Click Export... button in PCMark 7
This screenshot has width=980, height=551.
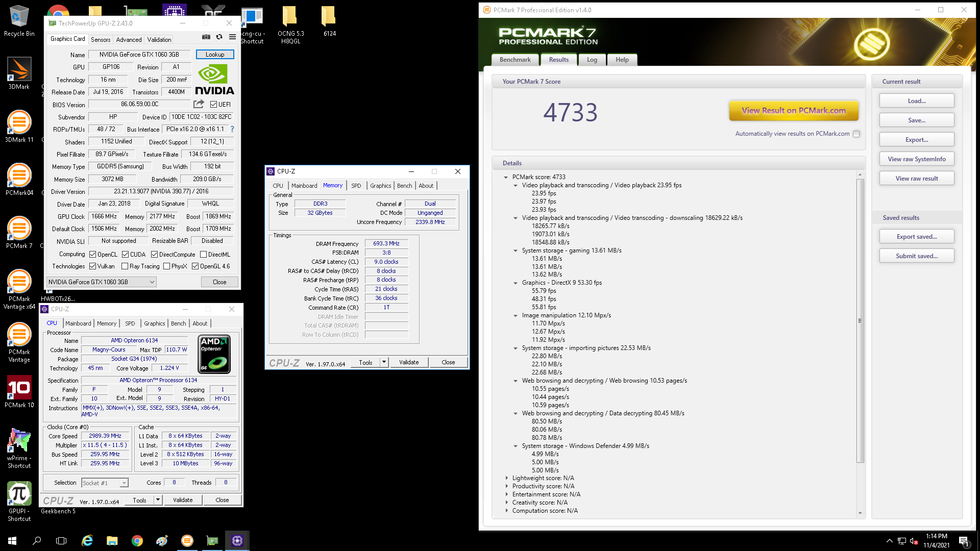click(x=917, y=140)
